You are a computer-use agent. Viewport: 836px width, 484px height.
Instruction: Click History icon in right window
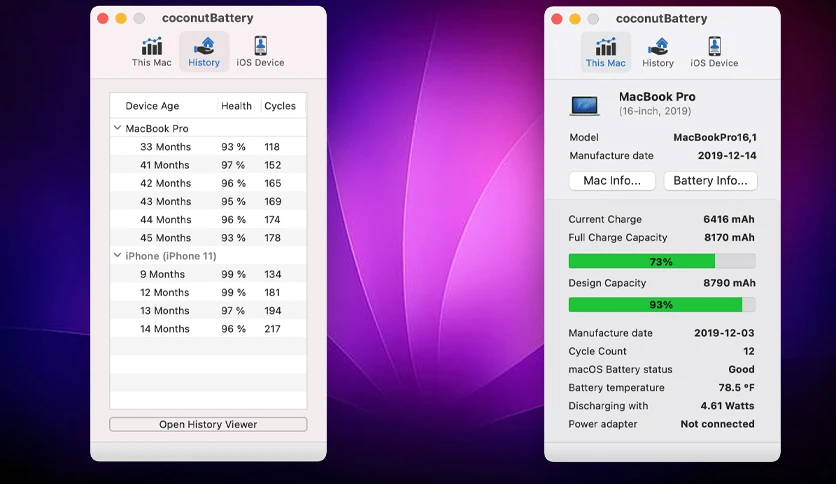[x=658, y=46]
